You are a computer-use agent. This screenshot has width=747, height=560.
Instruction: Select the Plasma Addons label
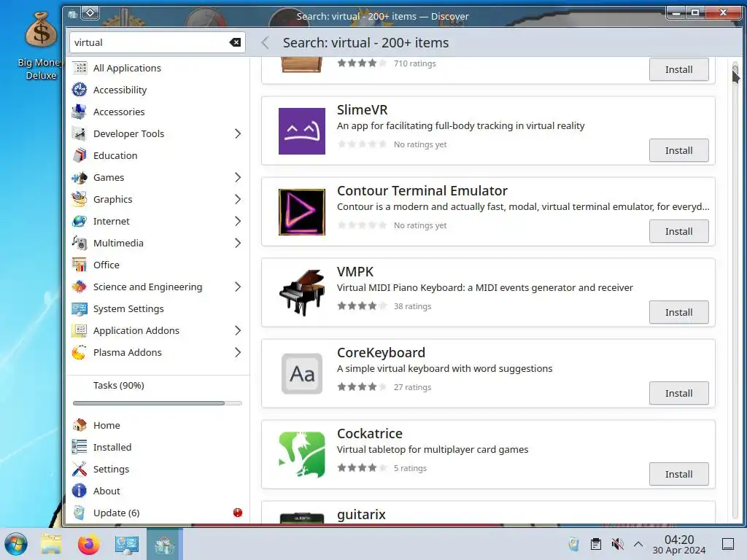tap(127, 353)
